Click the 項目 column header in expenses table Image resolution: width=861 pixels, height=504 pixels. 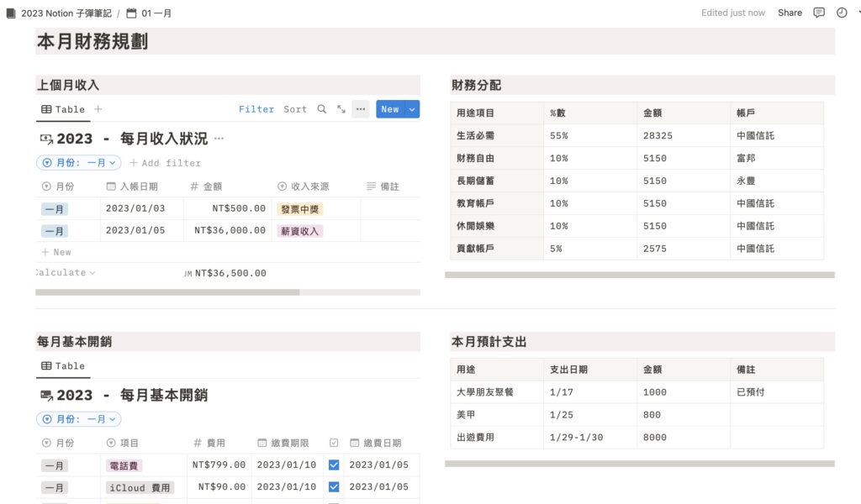click(122, 443)
